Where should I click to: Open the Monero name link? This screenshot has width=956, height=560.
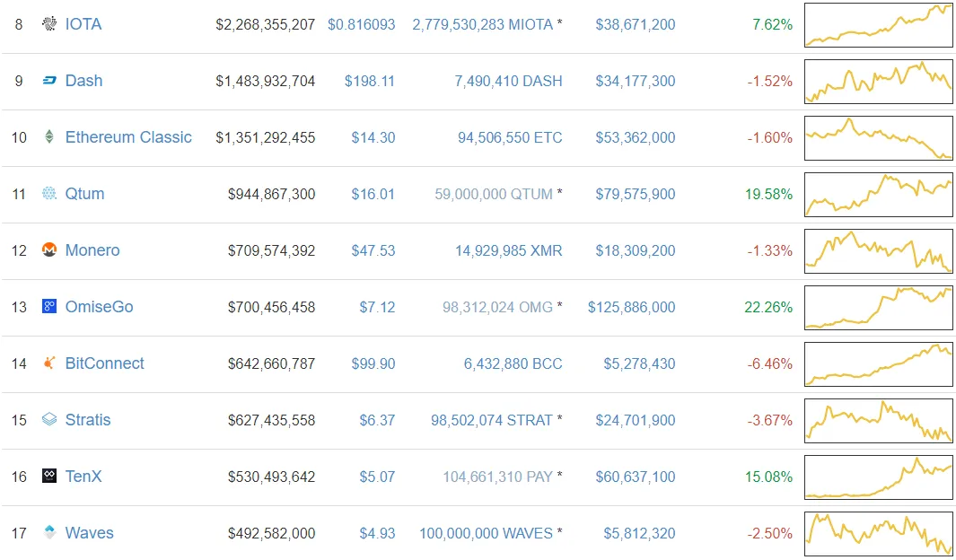(92, 250)
